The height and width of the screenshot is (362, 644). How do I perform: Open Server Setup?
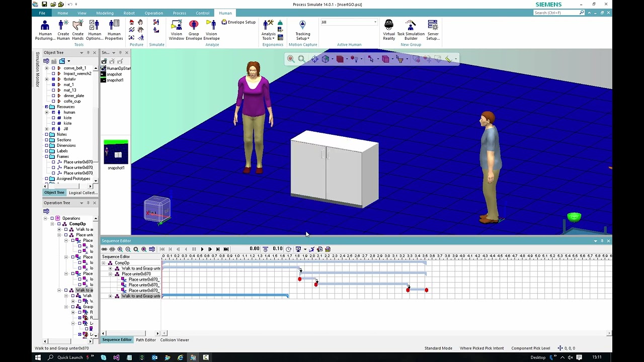[433, 30]
